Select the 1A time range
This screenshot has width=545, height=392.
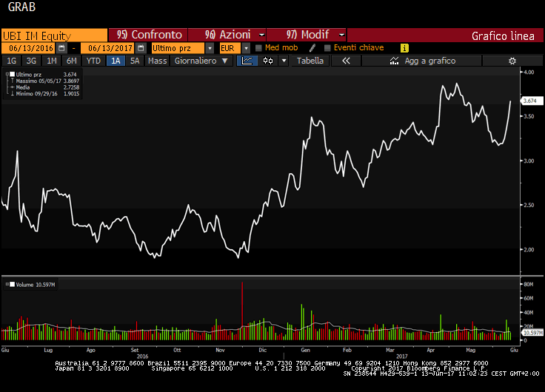click(x=116, y=61)
